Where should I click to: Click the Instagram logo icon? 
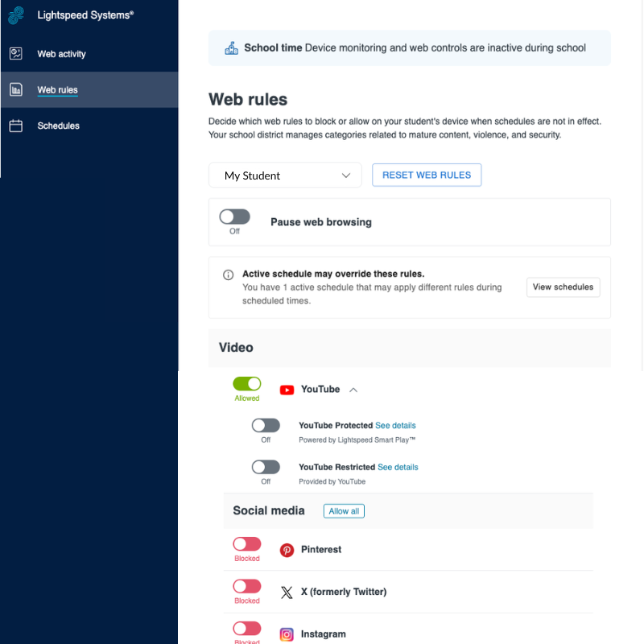287,634
